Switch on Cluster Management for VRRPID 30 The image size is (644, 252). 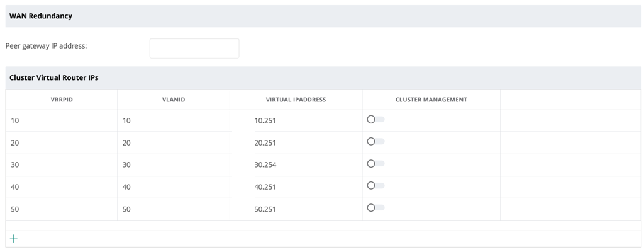pyautogui.click(x=375, y=164)
